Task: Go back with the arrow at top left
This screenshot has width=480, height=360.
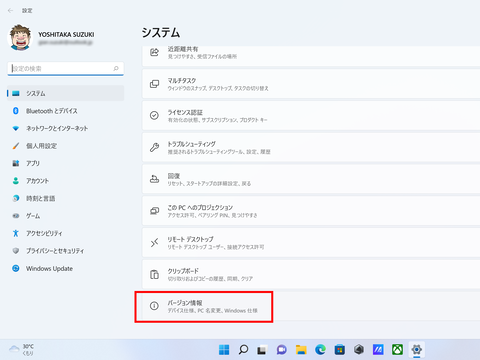Action: click(10, 11)
